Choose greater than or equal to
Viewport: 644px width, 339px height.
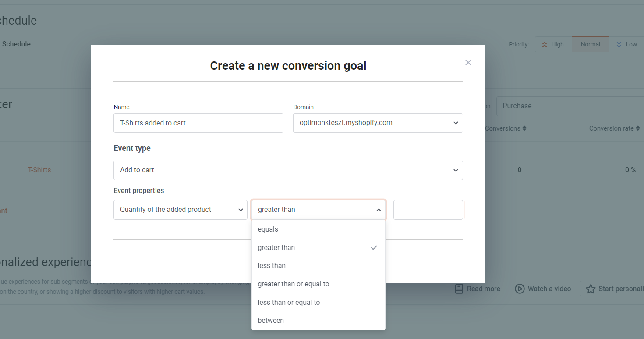[318, 284]
